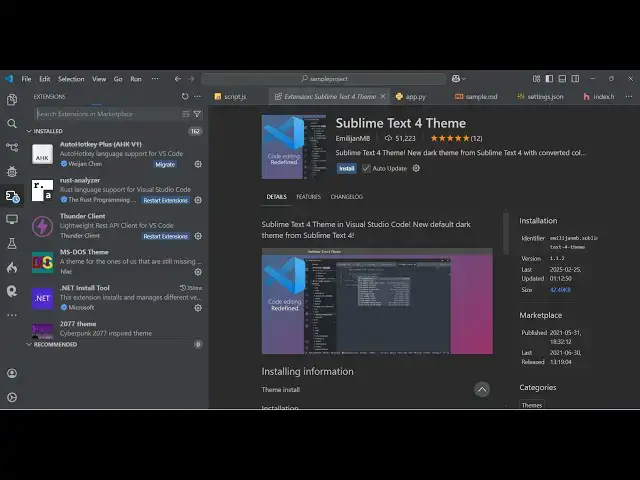Click the theme preview screenshot image
The height and width of the screenshot is (480, 640).
377,301
